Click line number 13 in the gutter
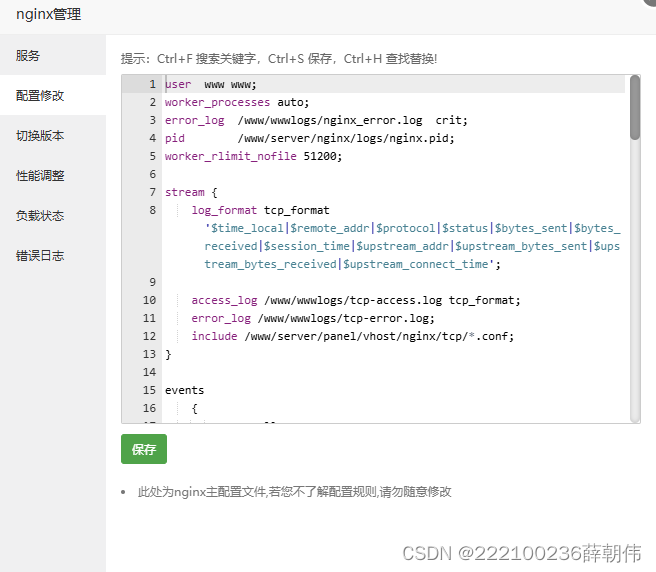The width and height of the screenshot is (656, 572). pyautogui.click(x=149, y=354)
